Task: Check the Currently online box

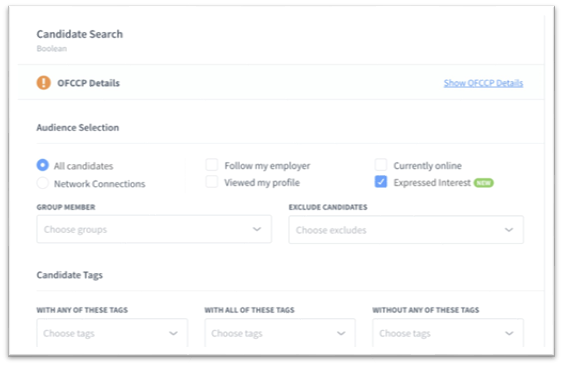Action: coord(381,165)
